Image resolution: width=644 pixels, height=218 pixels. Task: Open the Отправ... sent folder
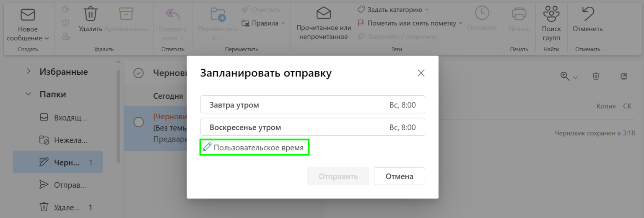pyautogui.click(x=57, y=184)
